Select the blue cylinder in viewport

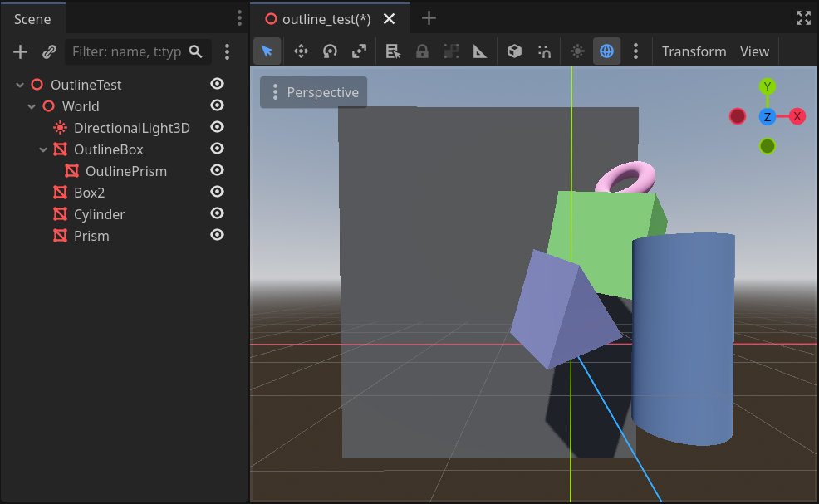[684, 340]
